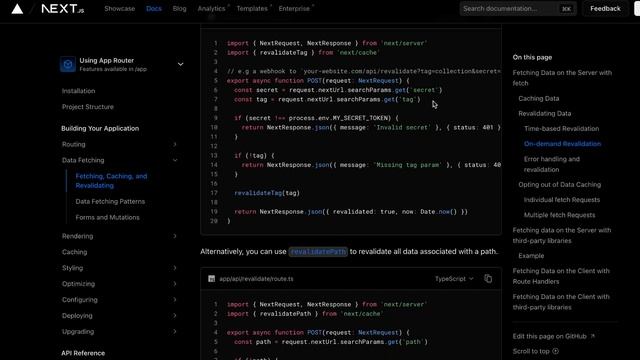The width and height of the screenshot is (640, 360).
Task: Open the Using App Router dropdown chevron
Action: [180, 64]
